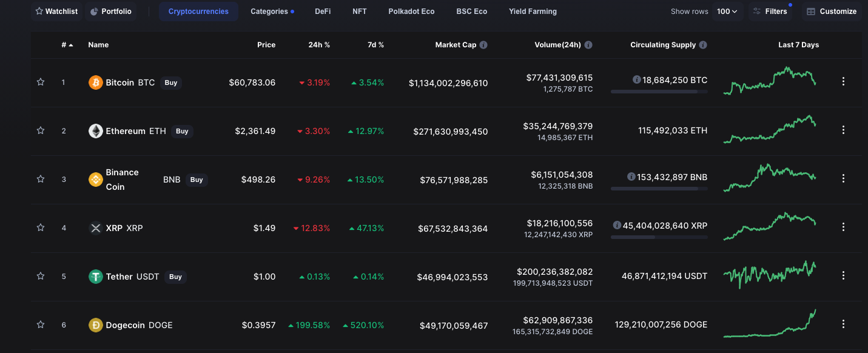This screenshot has width=868, height=353.
Task: Select the Yield Farming tab
Action: coord(533,12)
